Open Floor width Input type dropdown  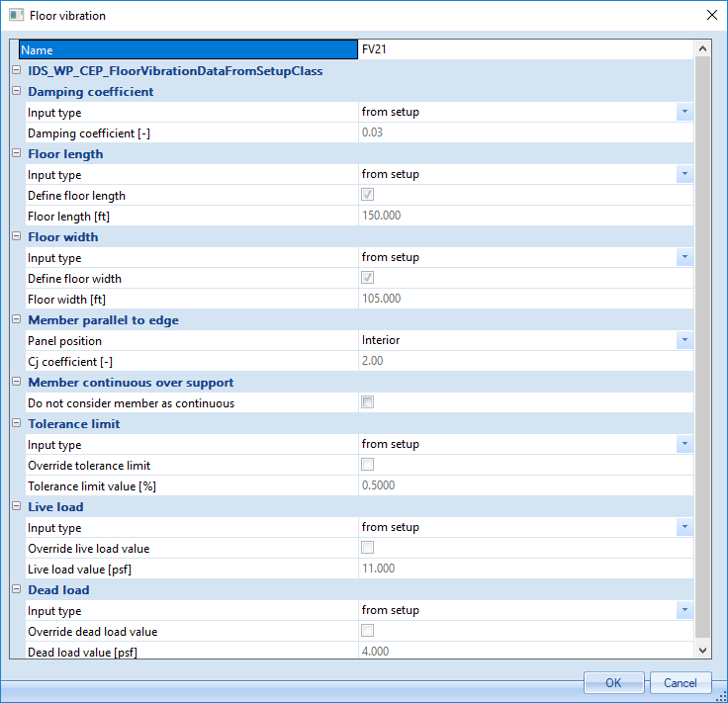[684, 258]
